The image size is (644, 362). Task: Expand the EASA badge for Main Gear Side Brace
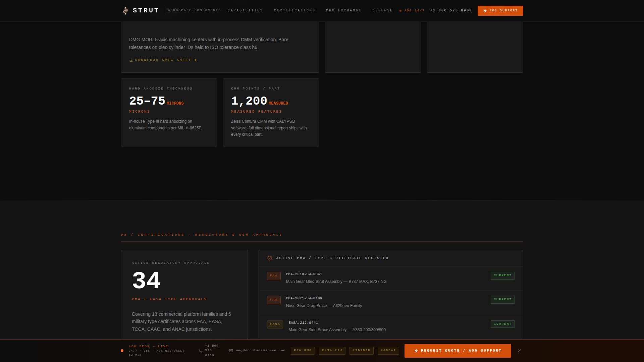point(275,324)
